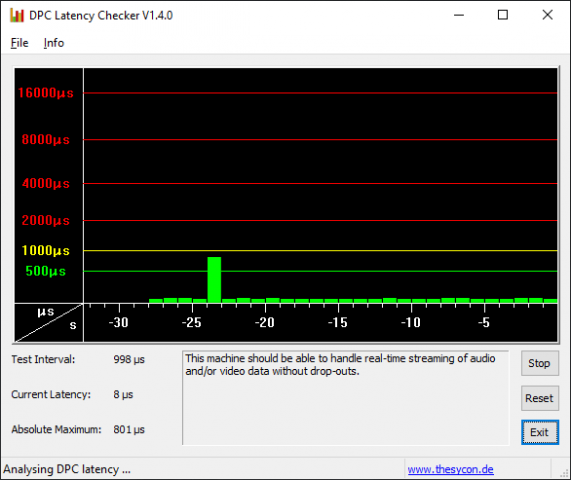Click the -10 time axis marker

411,322
